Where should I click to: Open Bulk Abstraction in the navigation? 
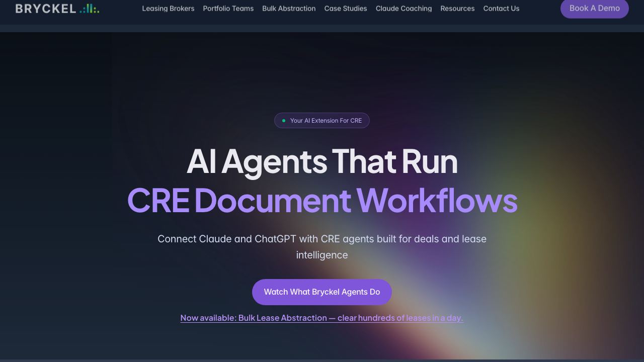289,9
